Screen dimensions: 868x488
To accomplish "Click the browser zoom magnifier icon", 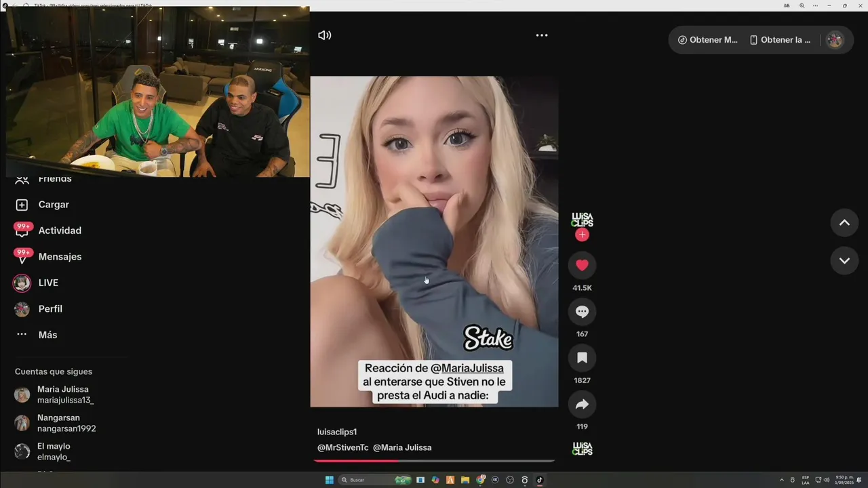I will pos(802,5).
